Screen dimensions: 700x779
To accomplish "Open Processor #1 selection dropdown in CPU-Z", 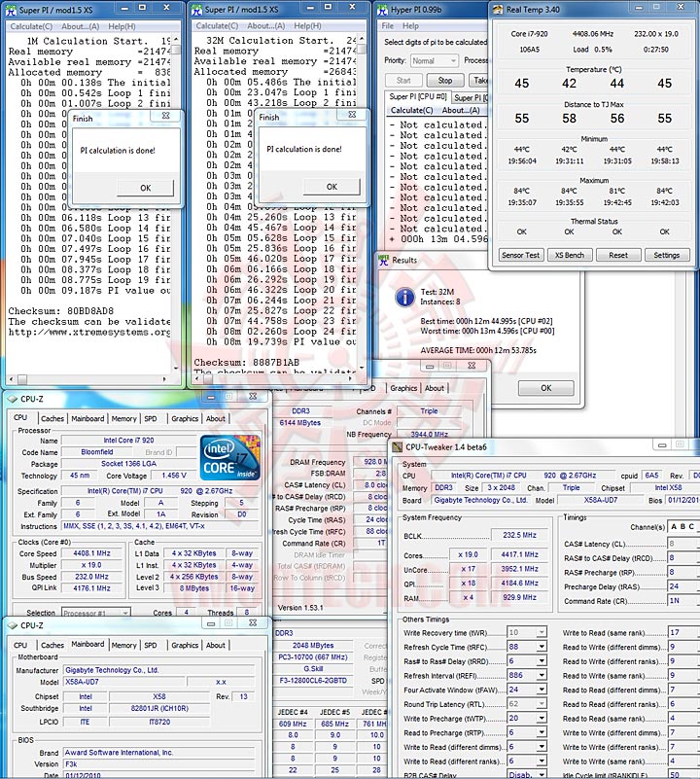I will tap(96, 613).
